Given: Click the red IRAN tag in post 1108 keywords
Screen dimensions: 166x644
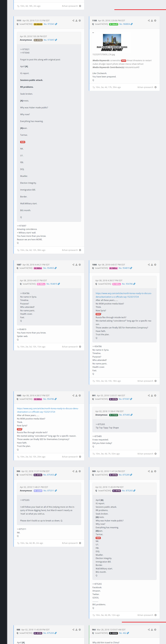Looking at the screenshot, I should tap(124, 61).
